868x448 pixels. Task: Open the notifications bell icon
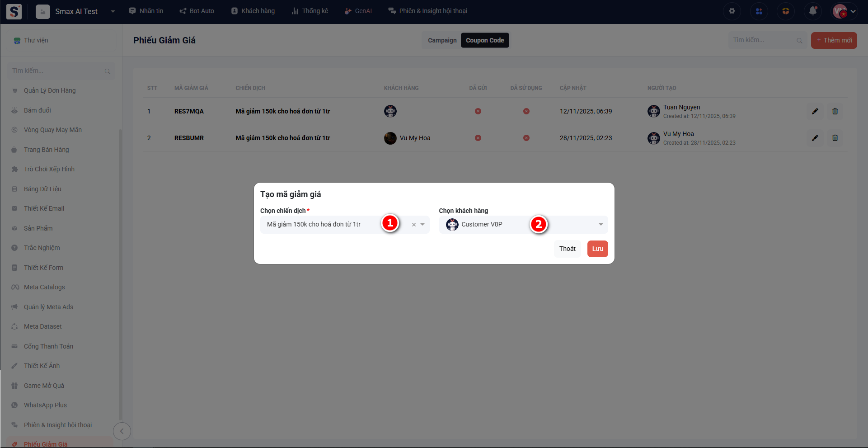click(813, 11)
